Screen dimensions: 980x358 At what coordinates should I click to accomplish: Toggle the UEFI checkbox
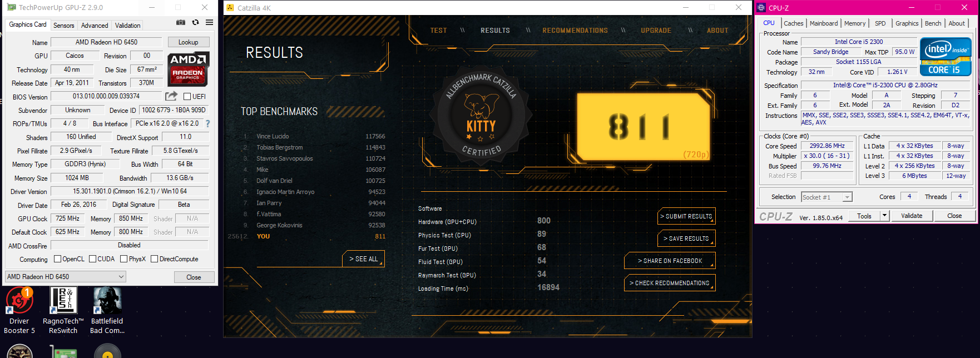point(187,96)
